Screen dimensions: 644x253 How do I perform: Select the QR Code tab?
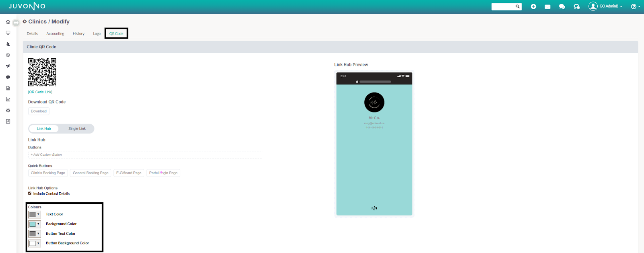click(116, 34)
